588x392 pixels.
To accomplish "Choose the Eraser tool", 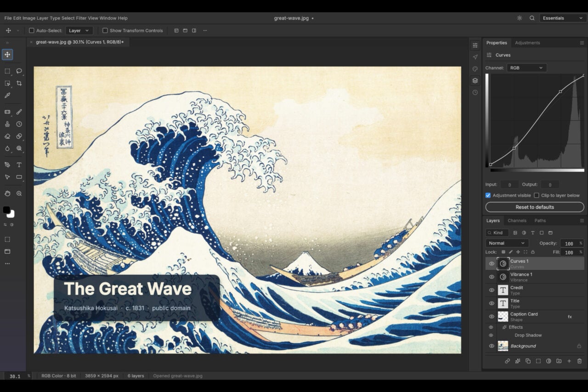I will click(x=7, y=136).
